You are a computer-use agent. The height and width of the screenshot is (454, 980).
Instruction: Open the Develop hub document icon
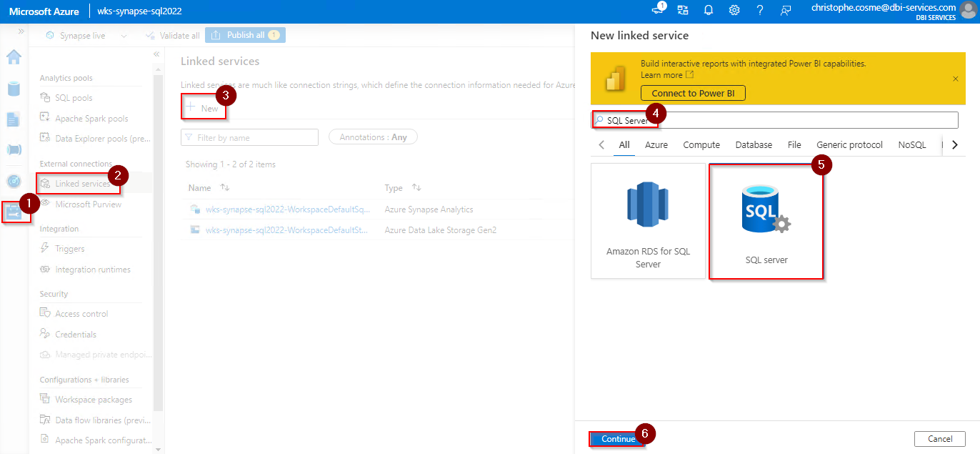(x=14, y=119)
